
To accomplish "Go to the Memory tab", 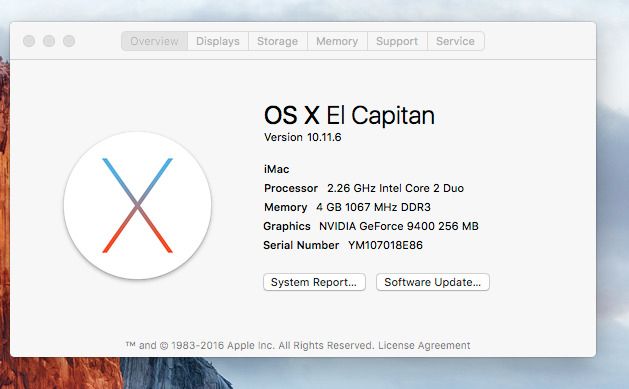I will 337,41.
